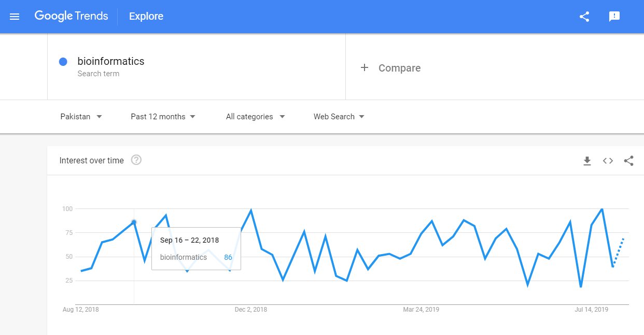The image size is (644, 335).
Task: Share the interest over time chart
Action: point(628,161)
